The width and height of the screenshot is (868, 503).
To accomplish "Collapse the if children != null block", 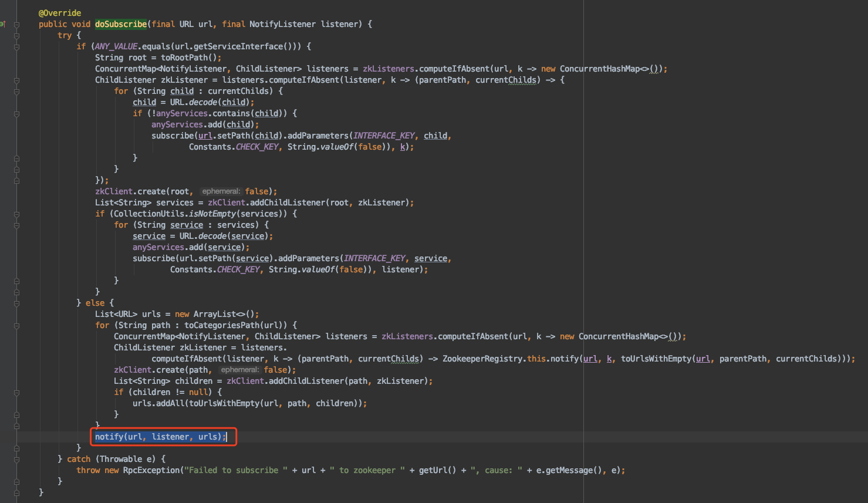I will point(16,393).
